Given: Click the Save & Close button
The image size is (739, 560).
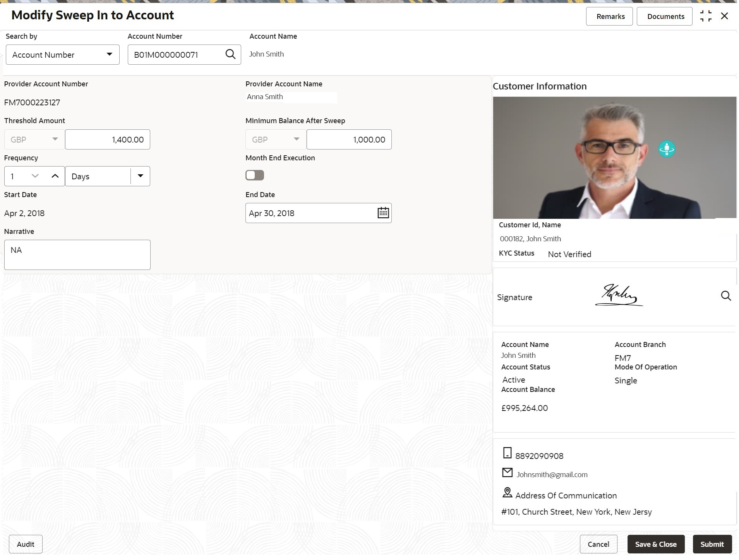Looking at the screenshot, I should 656,545.
